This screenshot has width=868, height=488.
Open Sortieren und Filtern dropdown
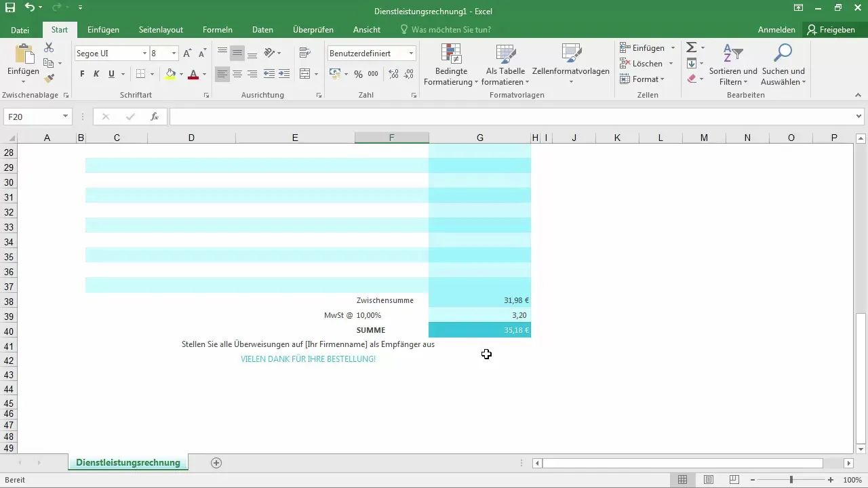pos(732,65)
